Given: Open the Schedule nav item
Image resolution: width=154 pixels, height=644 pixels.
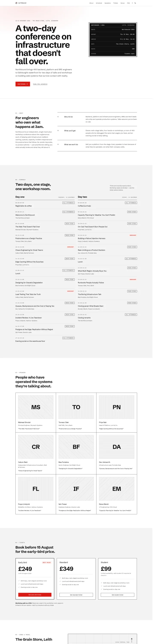Looking at the screenshot, I should (x=99, y=3).
